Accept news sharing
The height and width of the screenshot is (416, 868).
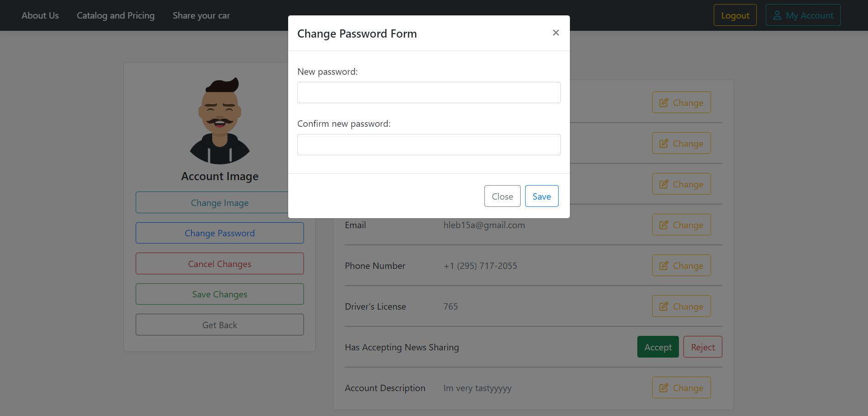[x=658, y=347]
